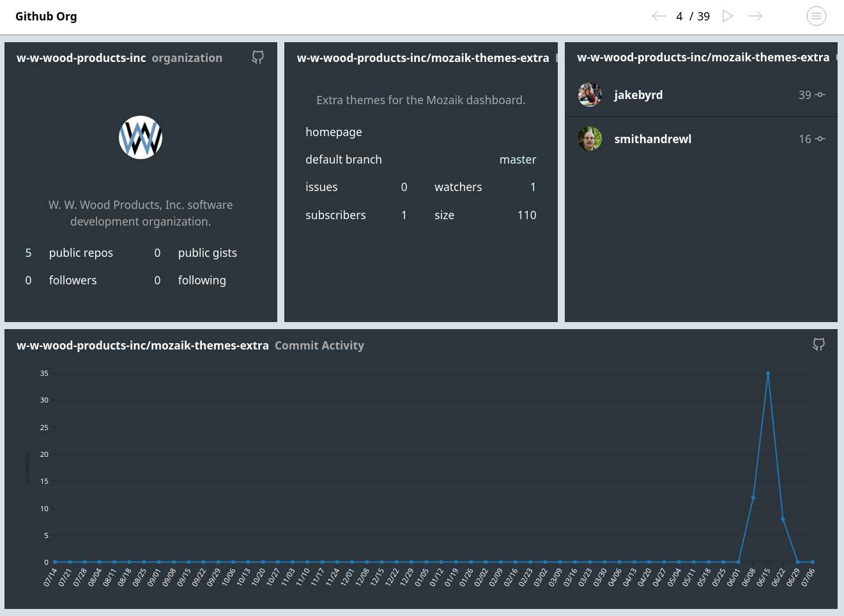Open the hamburger menu in the header

click(x=817, y=16)
